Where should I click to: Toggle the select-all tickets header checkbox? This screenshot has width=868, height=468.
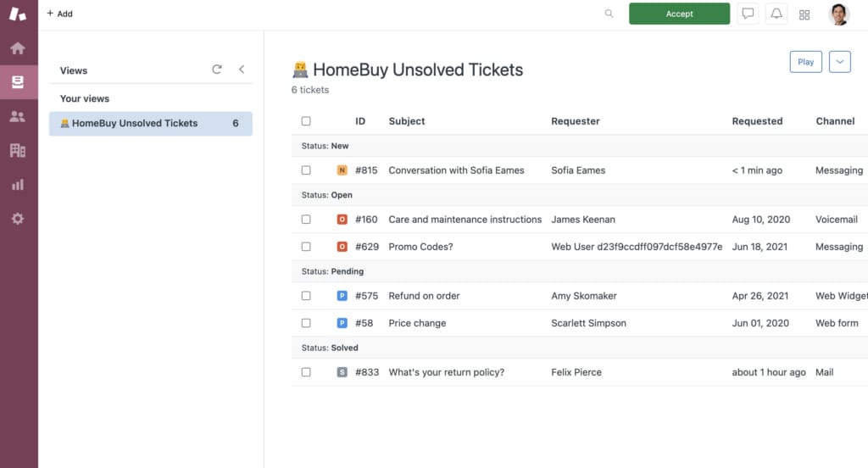[306, 121]
